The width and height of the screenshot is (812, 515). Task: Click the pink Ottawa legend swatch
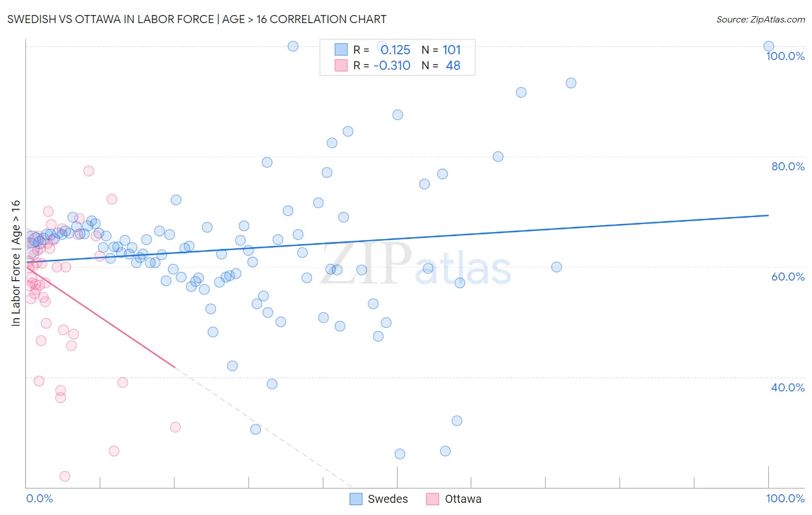pos(433,499)
